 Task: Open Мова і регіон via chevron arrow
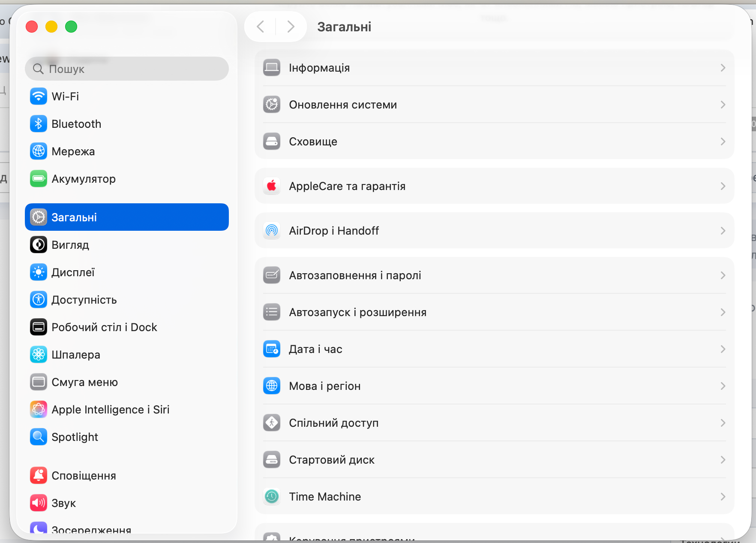pos(723,386)
